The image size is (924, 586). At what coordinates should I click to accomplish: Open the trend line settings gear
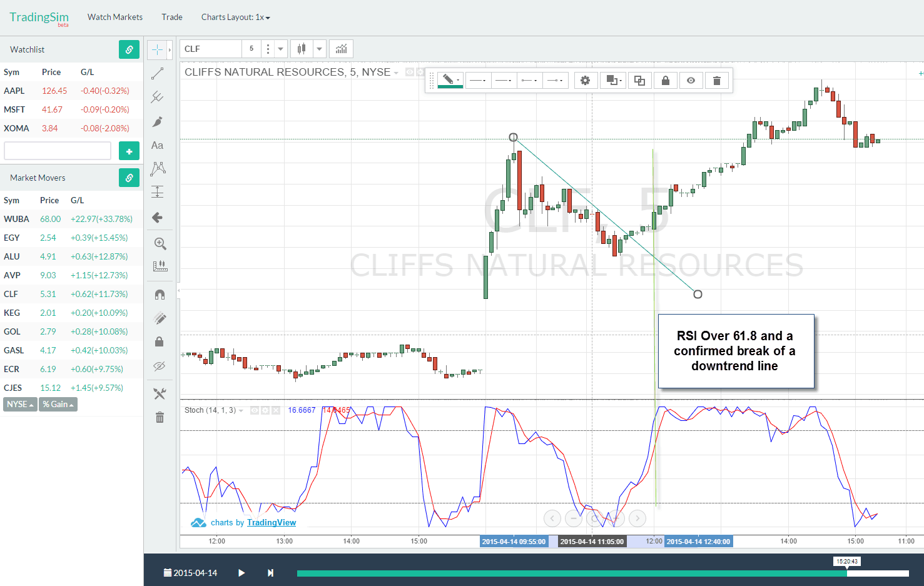click(585, 80)
